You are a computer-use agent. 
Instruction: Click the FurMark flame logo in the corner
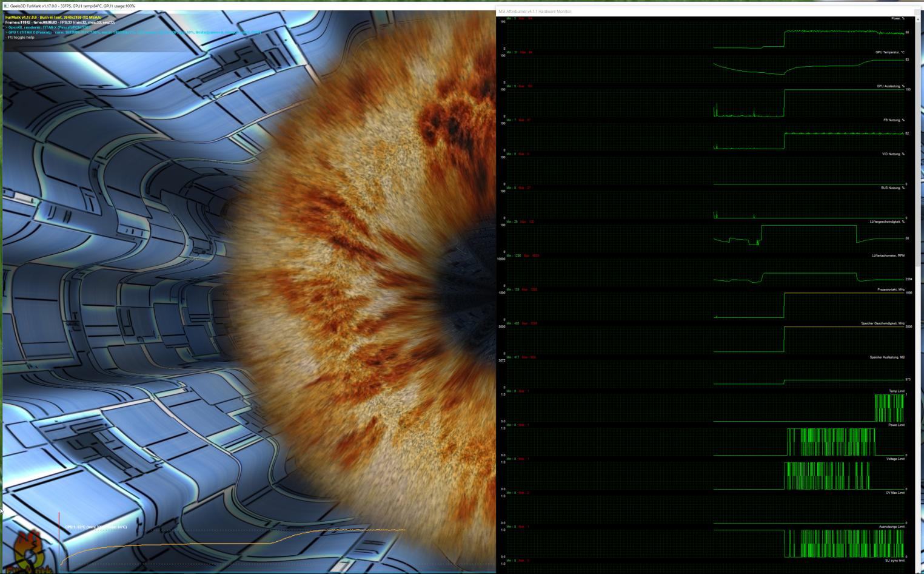tap(29, 551)
